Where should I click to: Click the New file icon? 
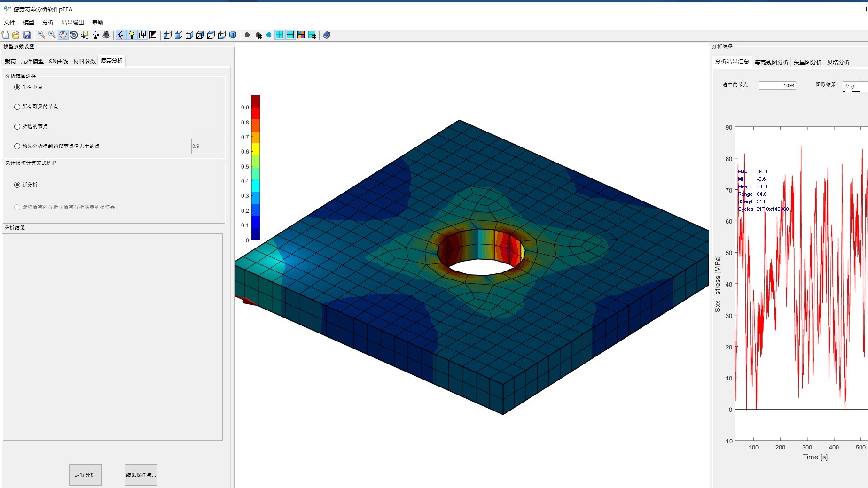pyautogui.click(x=5, y=35)
